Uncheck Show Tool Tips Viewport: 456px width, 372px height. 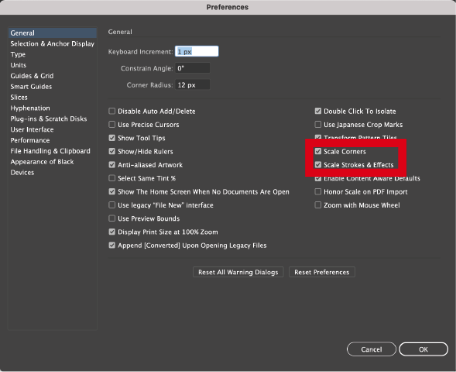pos(112,138)
